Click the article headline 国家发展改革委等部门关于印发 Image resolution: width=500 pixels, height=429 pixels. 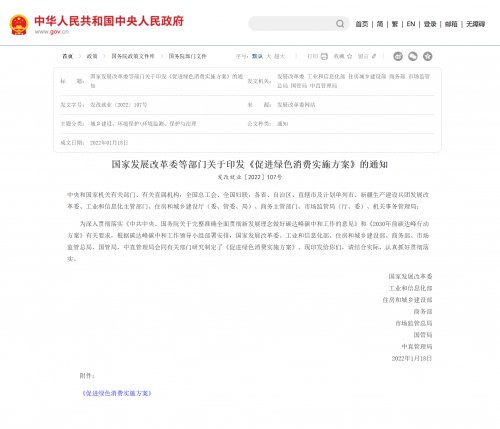point(250,164)
